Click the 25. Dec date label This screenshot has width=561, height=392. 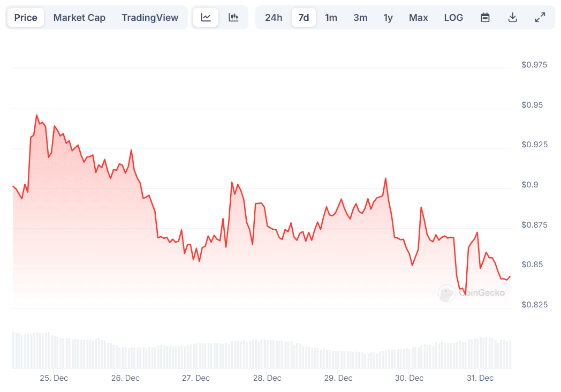[x=54, y=378]
